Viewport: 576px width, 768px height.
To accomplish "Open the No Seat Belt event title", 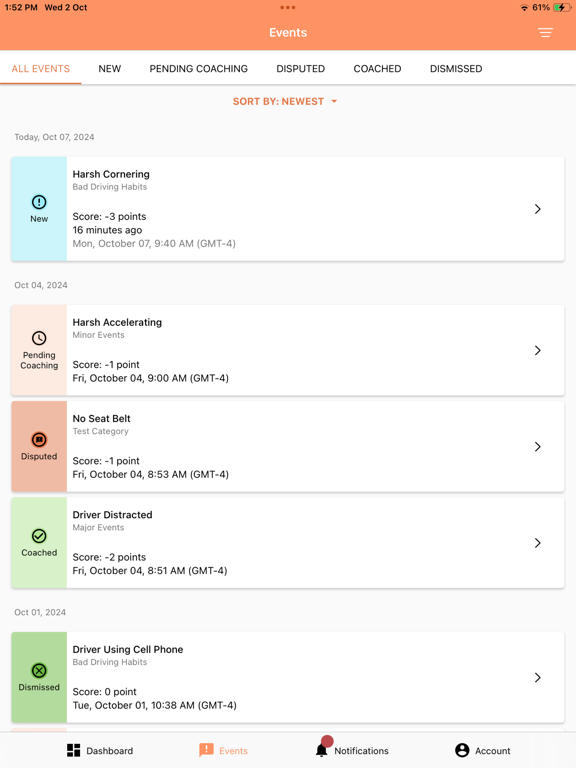I will pyautogui.click(x=101, y=419).
